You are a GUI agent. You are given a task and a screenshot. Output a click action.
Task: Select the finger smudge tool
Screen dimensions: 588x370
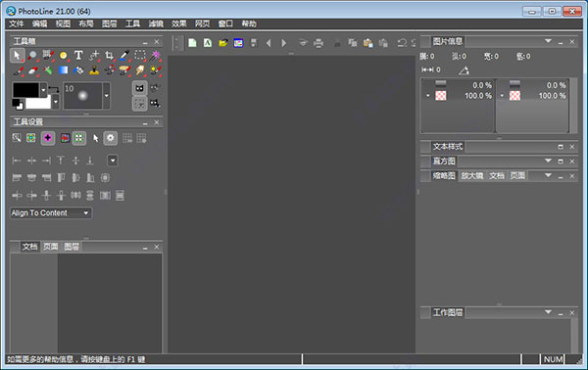[x=140, y=70]
